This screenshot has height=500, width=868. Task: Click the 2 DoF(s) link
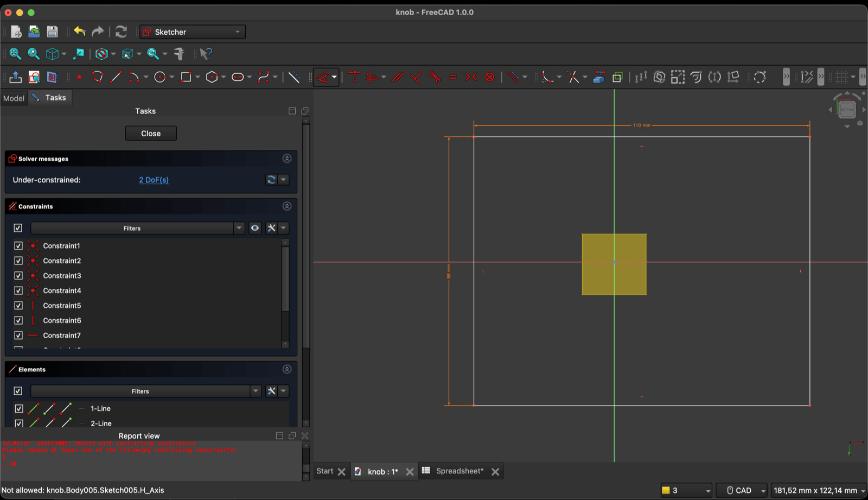point(154,180)
